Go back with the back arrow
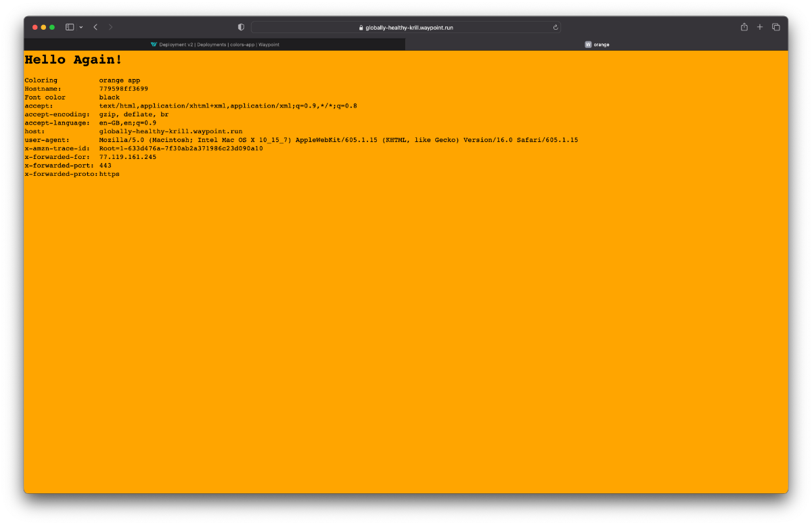 click(x=95, y=27)
